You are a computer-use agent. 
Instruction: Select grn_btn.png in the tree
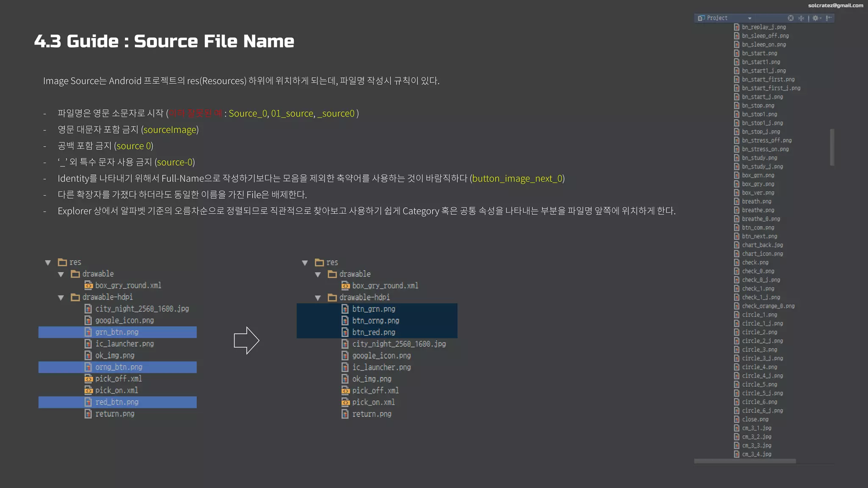(x=117, y=332)
